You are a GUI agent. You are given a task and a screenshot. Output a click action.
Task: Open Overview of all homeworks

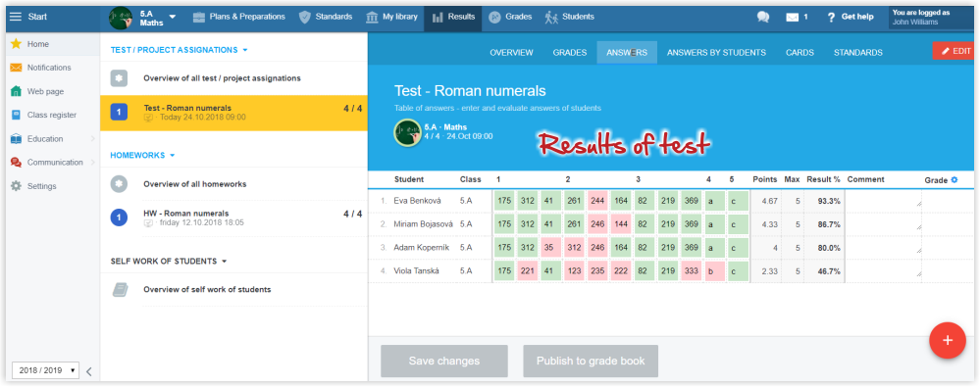pyautogui.click(x=194, y=184)
